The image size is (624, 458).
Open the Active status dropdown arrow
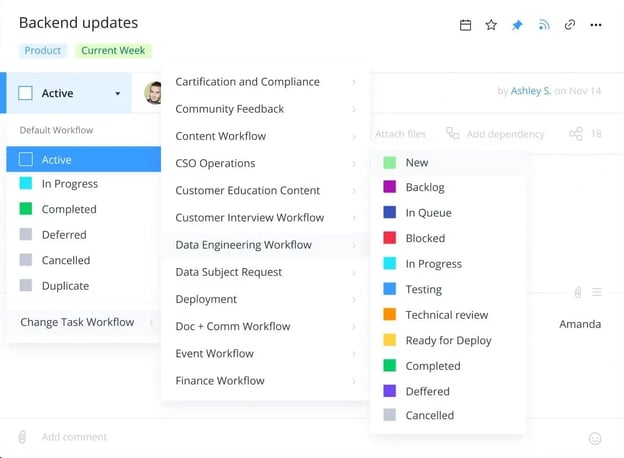coord(118,94)
